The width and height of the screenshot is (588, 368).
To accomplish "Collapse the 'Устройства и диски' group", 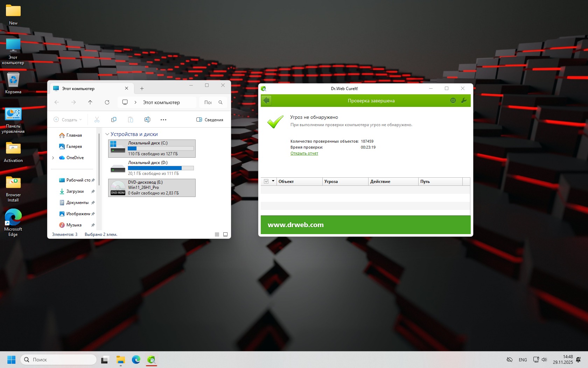I will pyautogui.click(x=107, y=134).
